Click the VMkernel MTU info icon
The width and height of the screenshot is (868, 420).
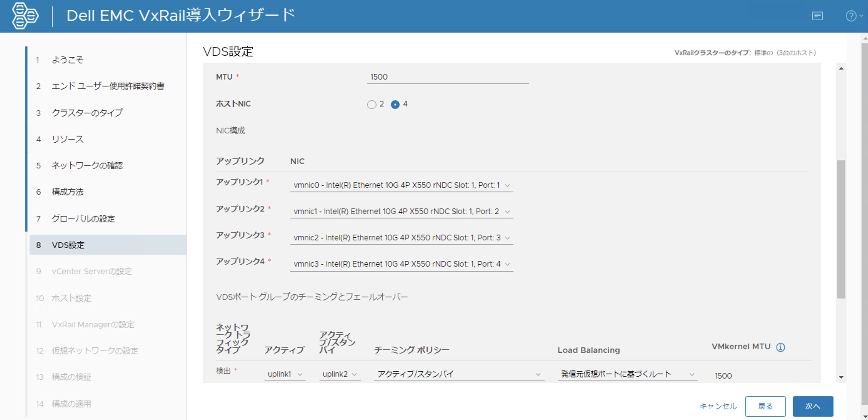(x=780, y=347)
